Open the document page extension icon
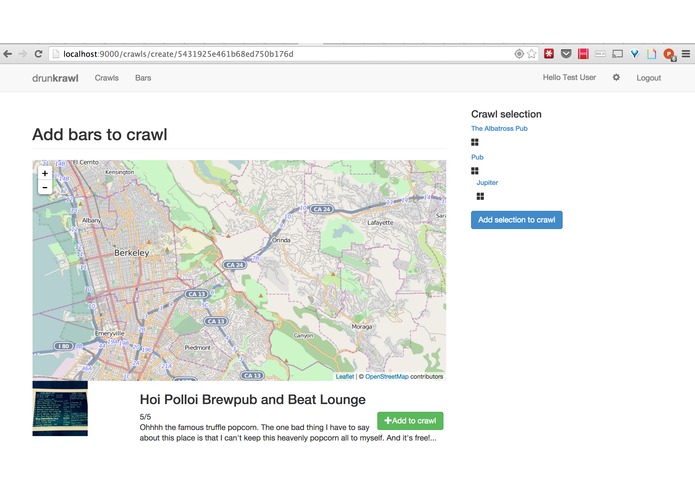Image resolution: width=695 pixels, height=494 pixels. coord(652,54)
